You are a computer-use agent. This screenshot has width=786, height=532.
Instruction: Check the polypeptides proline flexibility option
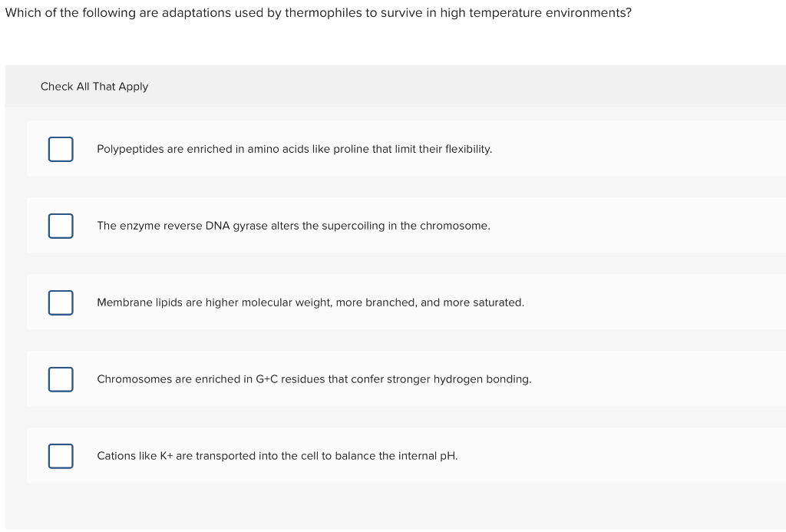[61, 149]
